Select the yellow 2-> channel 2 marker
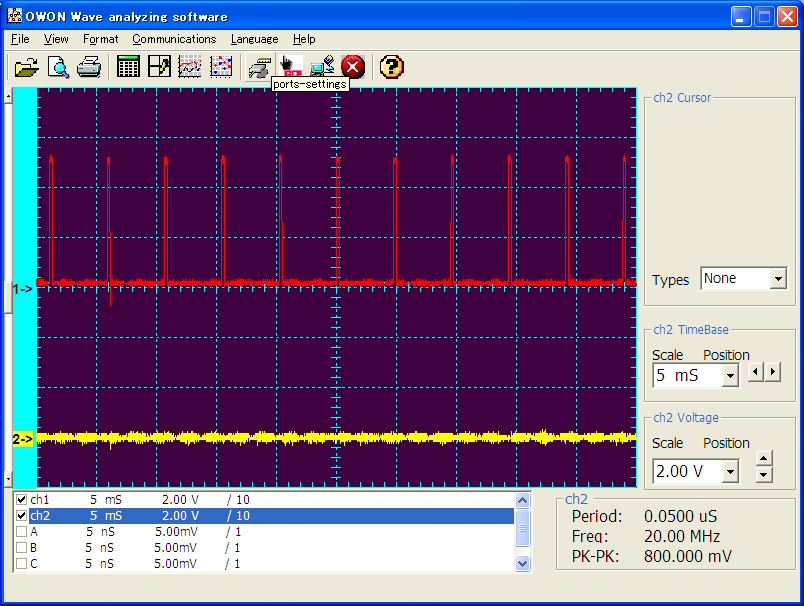This screenshot has width=804, height=606. [23, 439]
